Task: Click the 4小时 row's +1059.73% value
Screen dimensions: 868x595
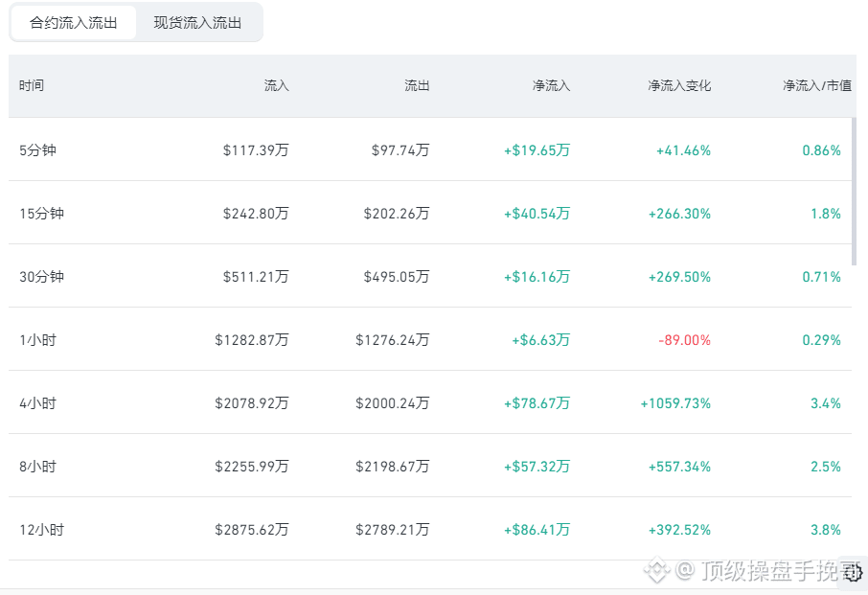Action: coord(675,403)
